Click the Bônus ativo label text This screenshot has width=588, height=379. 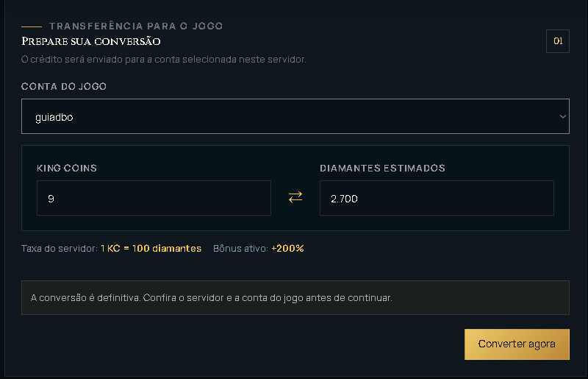(240, 248)
